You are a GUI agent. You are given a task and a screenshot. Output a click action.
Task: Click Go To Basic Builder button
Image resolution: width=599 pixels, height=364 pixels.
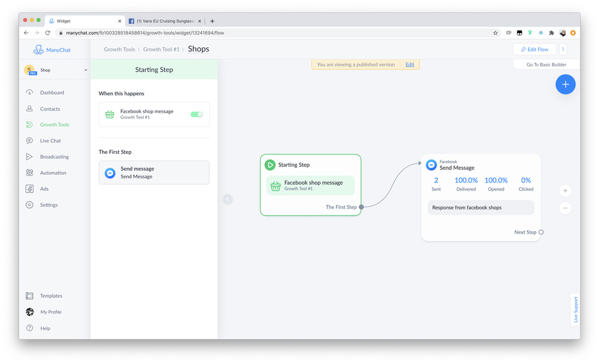click(x=546, y=65)
